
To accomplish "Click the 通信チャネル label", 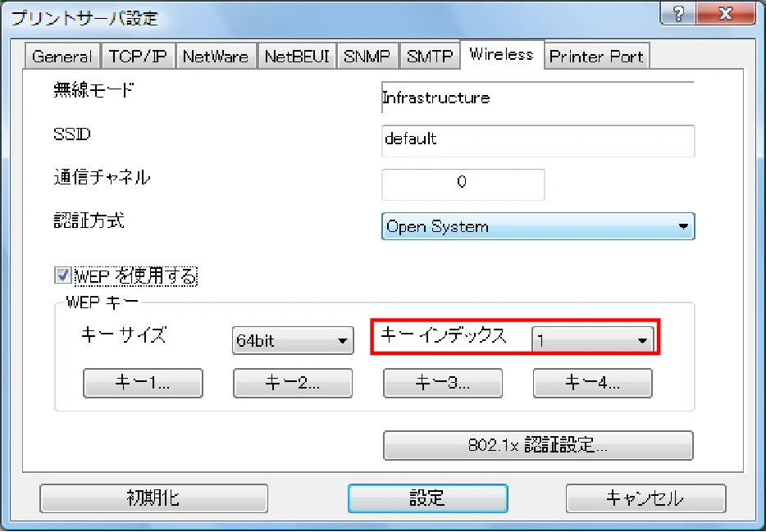I will [102, 177].
